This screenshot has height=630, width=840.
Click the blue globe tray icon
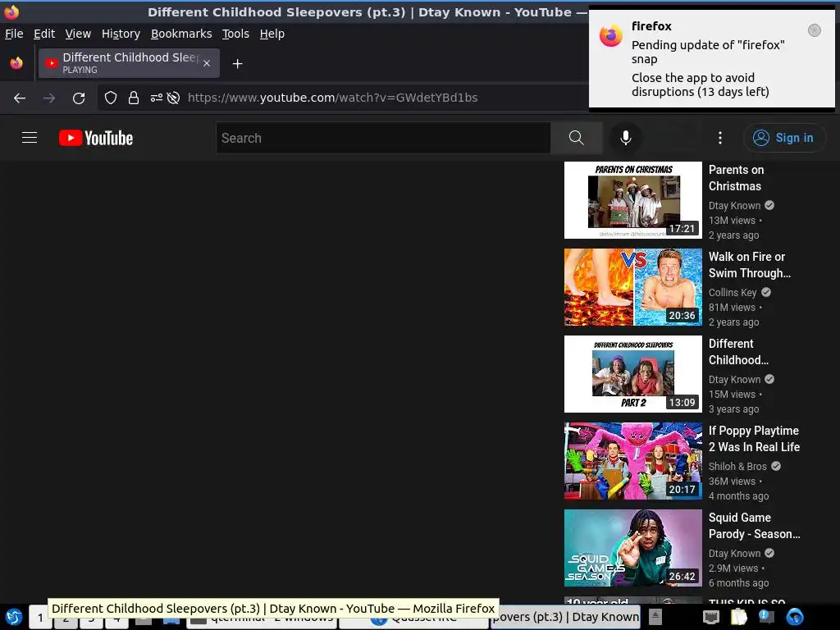(x=794, y=617)
